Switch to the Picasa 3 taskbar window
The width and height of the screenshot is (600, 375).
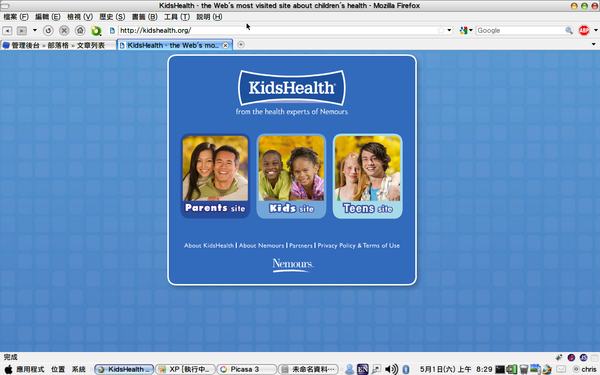coord(247,369)
